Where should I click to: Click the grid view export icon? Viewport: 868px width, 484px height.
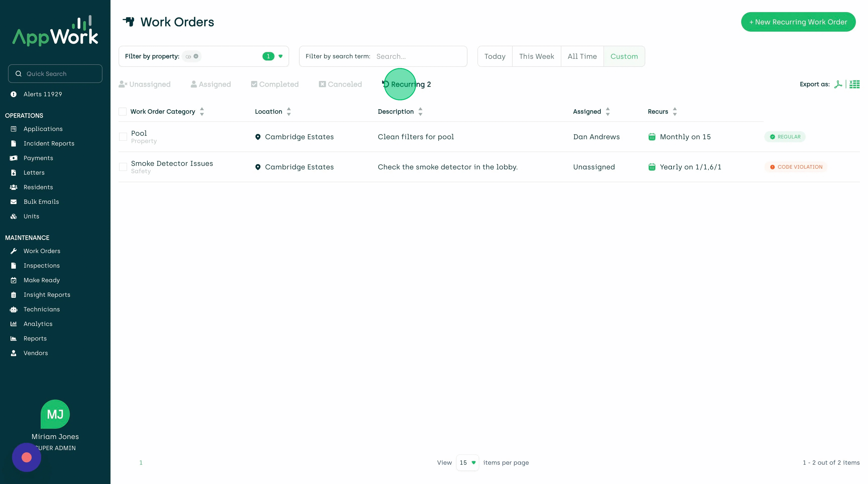tap(854, 84)
